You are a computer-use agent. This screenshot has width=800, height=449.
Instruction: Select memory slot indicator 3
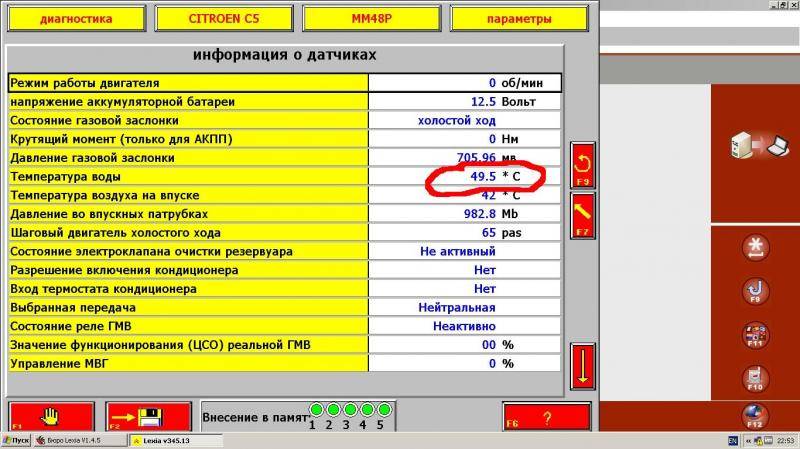pos(347,410)
